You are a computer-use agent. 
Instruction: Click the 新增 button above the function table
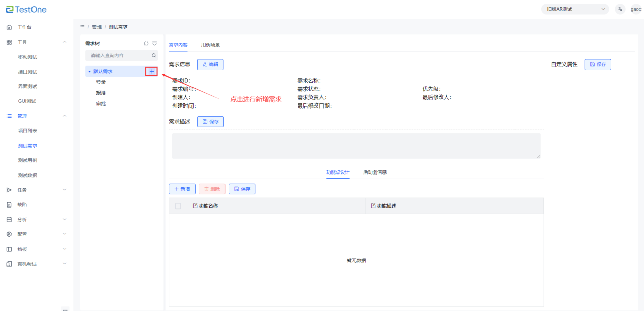[182, 189]
